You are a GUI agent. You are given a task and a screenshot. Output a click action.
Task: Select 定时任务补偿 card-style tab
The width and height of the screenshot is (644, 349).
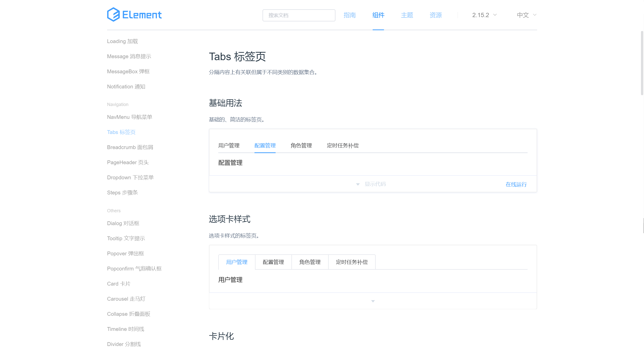pyautogui.click(x=352, y=262)
